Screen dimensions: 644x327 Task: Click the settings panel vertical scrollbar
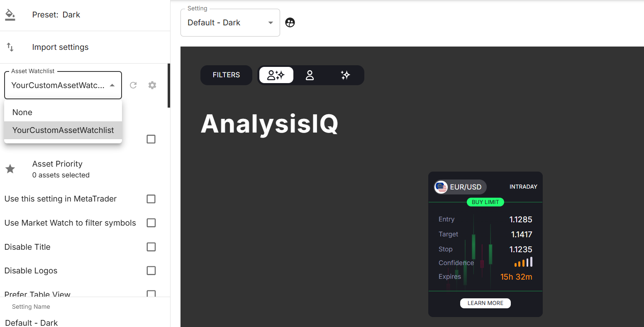[x=169, y=86]
